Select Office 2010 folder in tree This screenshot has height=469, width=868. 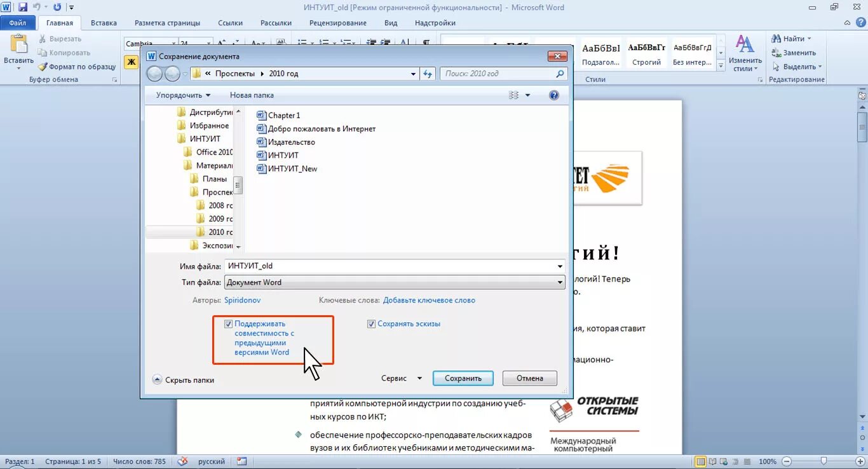pos(208,152)
